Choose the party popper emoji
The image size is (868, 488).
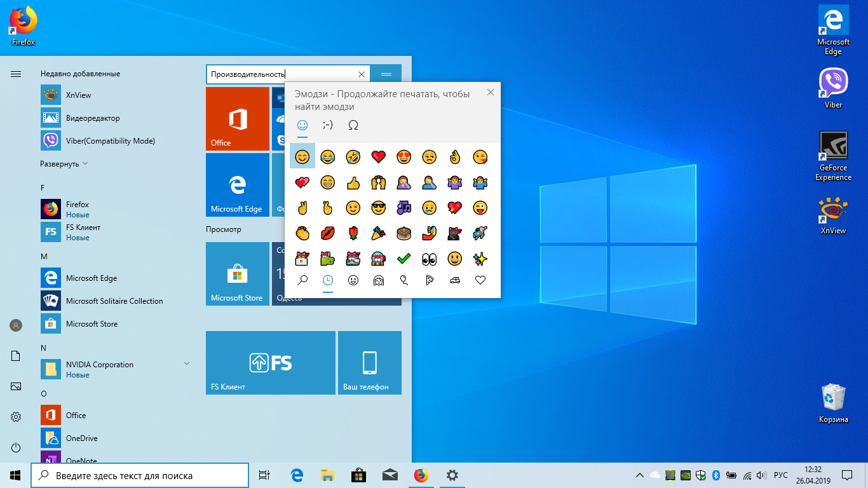coord(379,233)
